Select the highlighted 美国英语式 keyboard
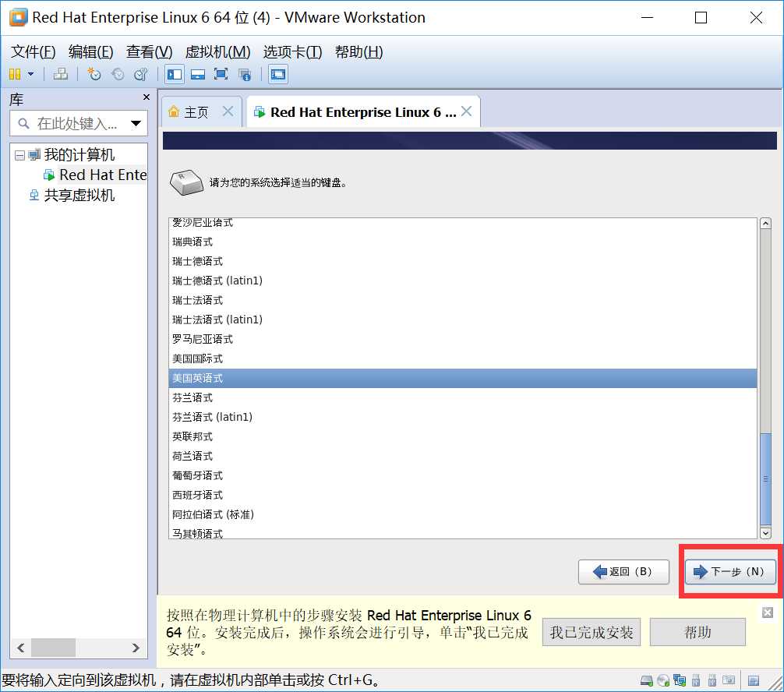This screenshot has height=692, width=784. point(462,378)
